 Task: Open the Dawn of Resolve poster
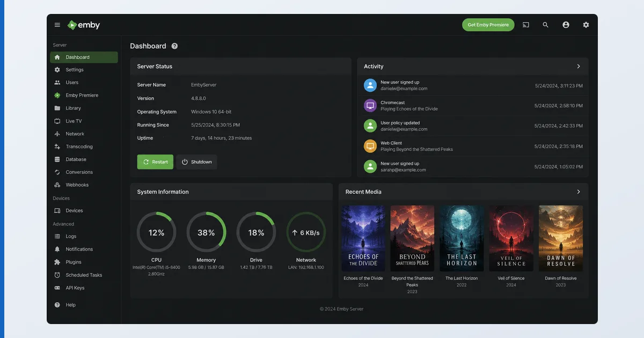pyautogui.click(x=561, y=239)
